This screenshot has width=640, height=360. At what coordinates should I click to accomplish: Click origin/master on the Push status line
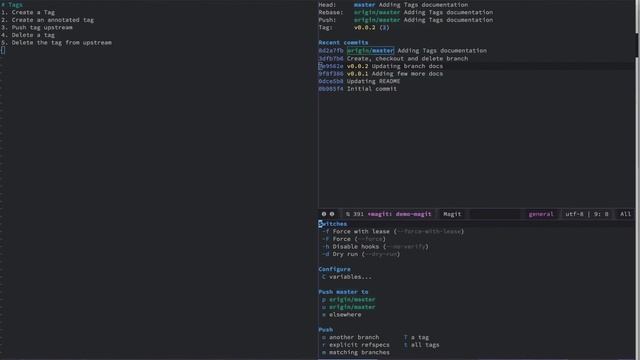click(x=377, y=20)
